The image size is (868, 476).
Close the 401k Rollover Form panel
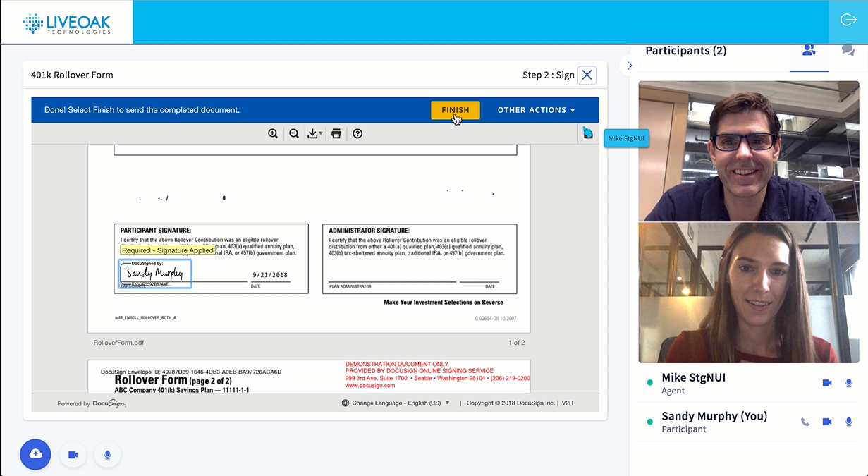pyautogui.click(x=587, y=75)
